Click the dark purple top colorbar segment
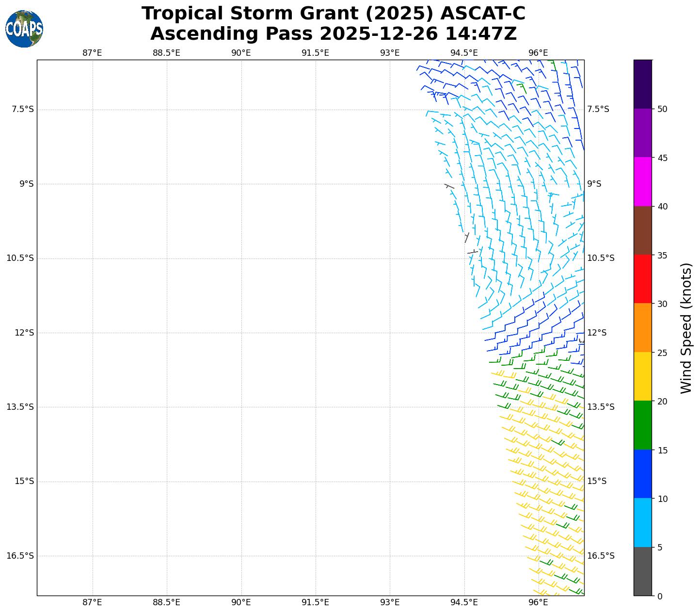This screenshot has height=613, width=700. pyautogui.click(x=643, y=84)
